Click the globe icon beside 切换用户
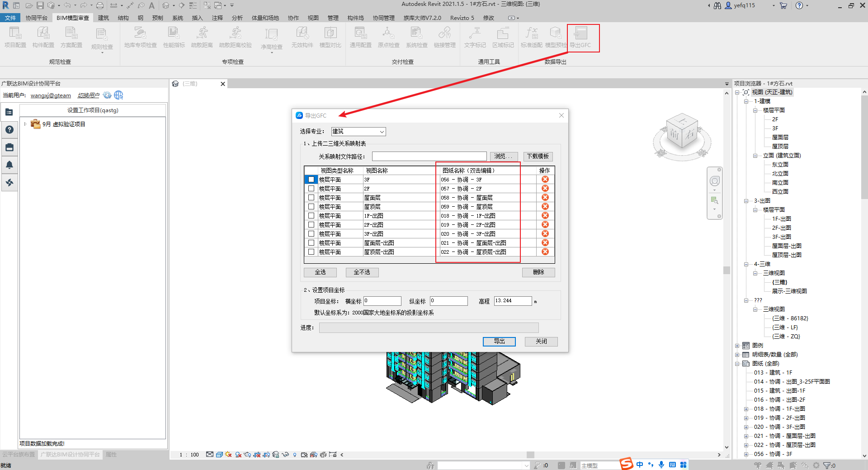This screenshot has height=470, width=868. pyautogui.click(x=118, y=95)
